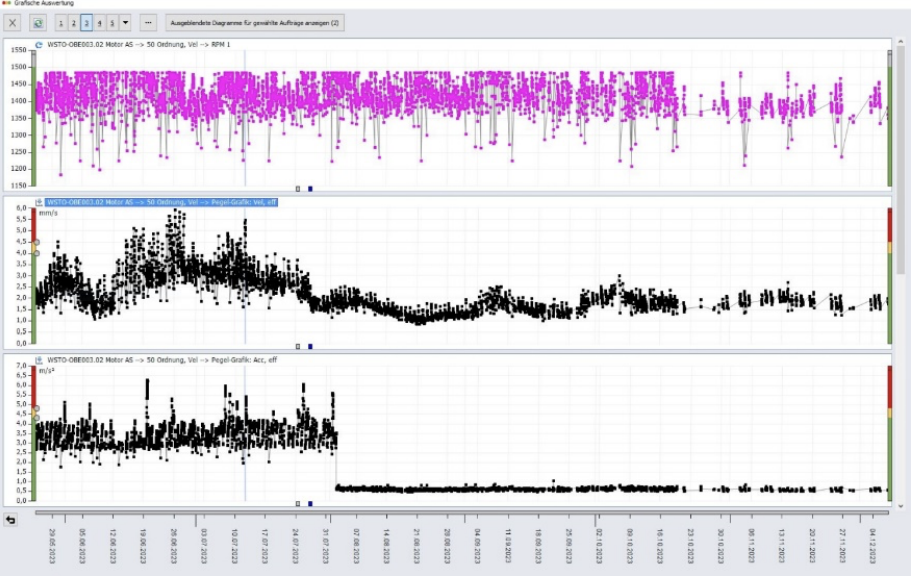
Task: Select layout option 2 in toolbar
Action: [x=74, y=22]
